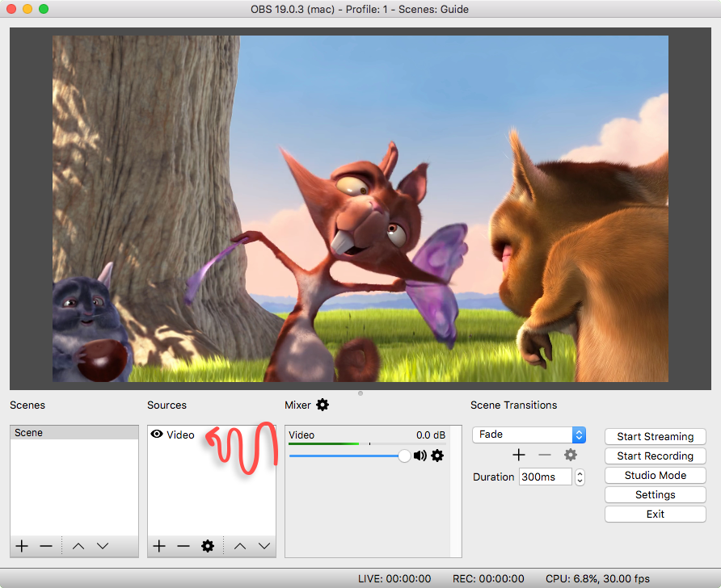Select the Scene item in Scenes list
This screenshot has height=588, width=721.
(74, 433)
